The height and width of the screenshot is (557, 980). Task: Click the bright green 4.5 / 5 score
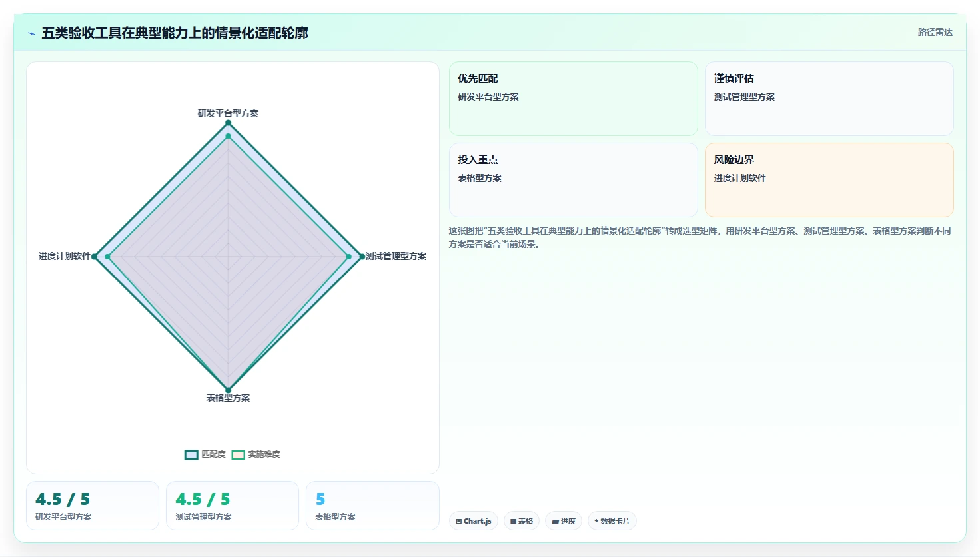pyautogui.click(x=203, y=499)
